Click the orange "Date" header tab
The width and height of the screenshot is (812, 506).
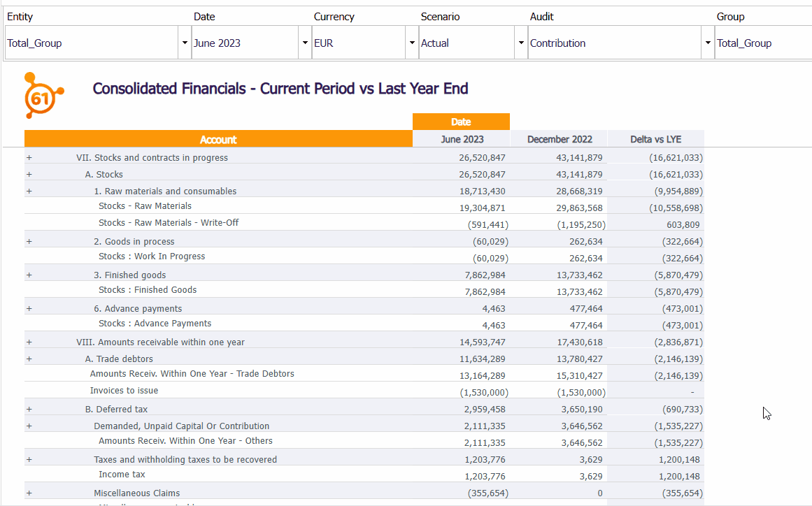point(461,121)
